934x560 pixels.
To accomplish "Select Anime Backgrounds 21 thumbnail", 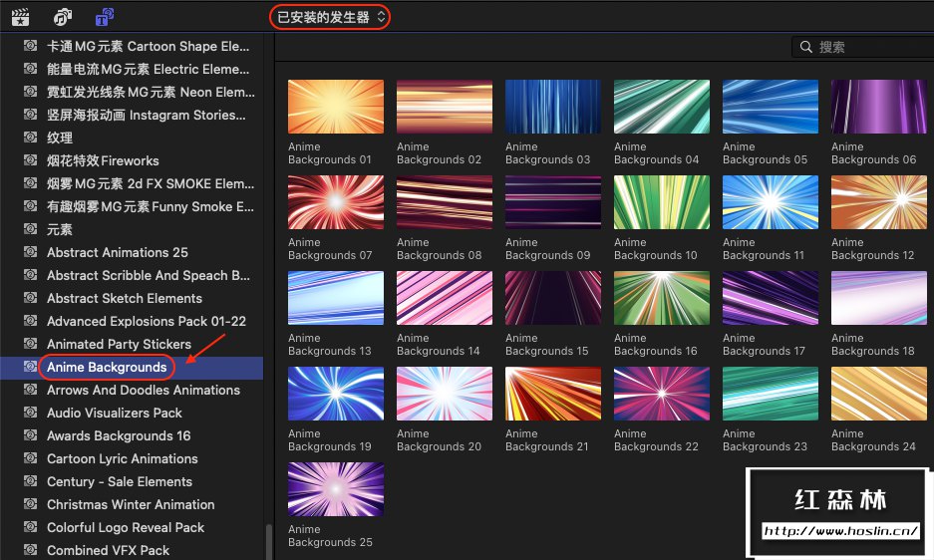I will (x=553, y=394).
